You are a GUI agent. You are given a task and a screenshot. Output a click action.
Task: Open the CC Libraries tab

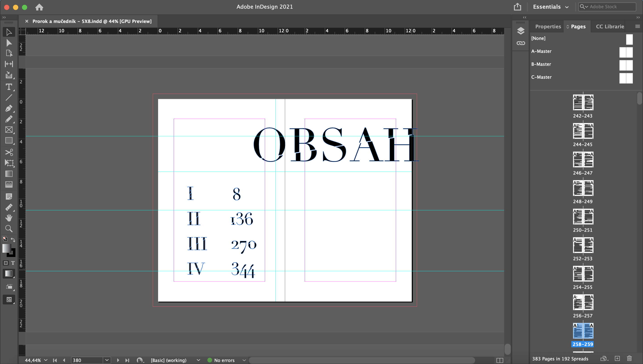click(610, 27)
